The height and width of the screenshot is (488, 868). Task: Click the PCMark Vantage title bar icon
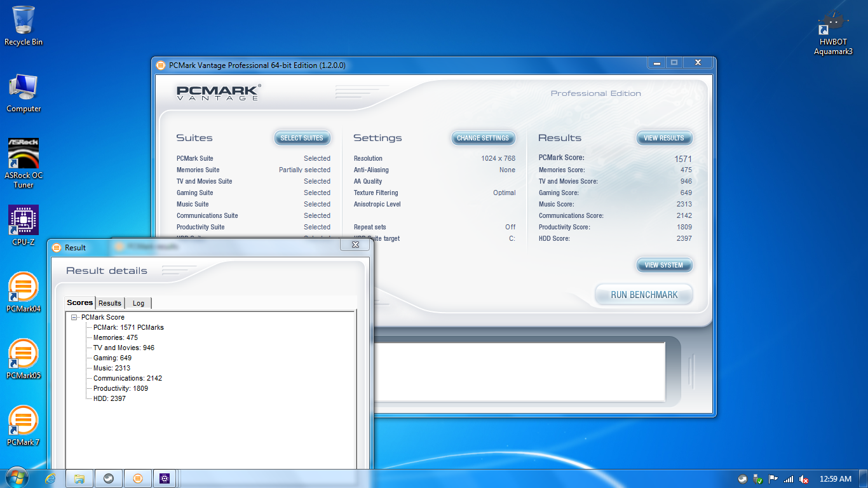[x=161, y=65]
